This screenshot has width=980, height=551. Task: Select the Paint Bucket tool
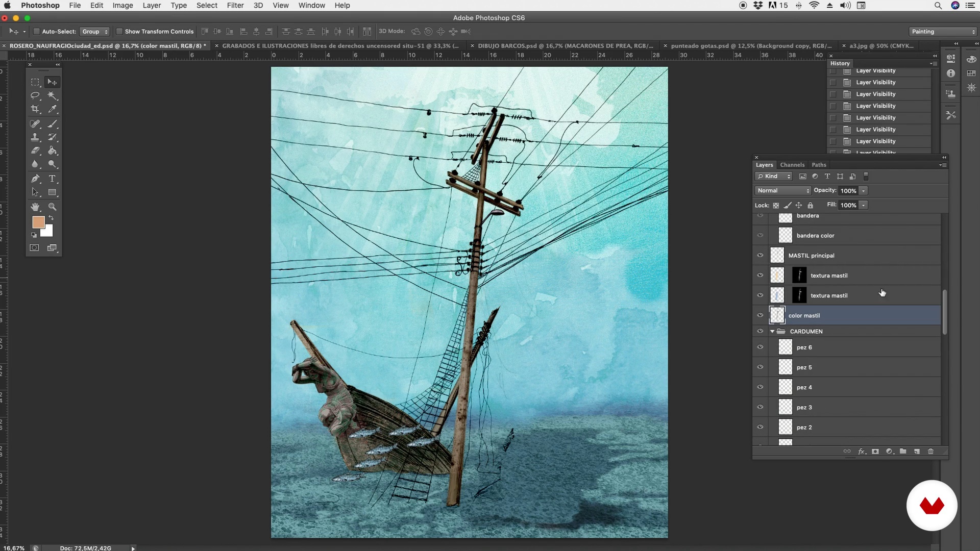(52, 151)
